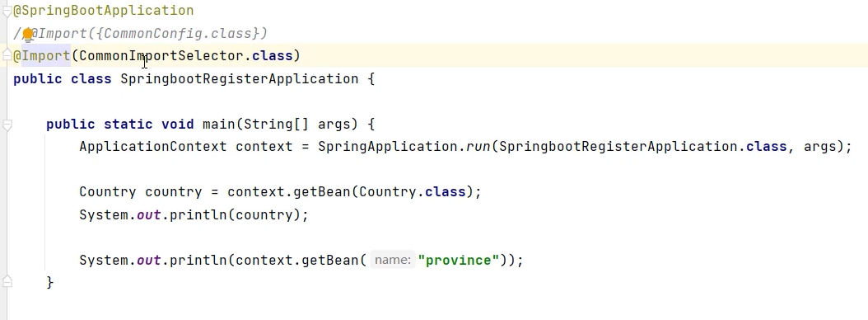Click the name: parameter hint

coord(393,260)
